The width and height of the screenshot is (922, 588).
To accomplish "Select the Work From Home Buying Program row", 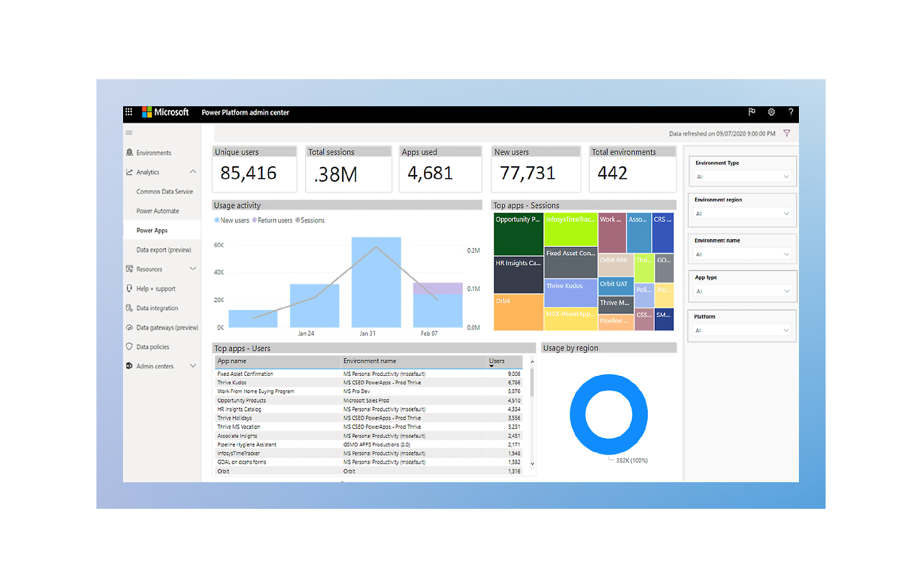I will [x=368, y=391].
